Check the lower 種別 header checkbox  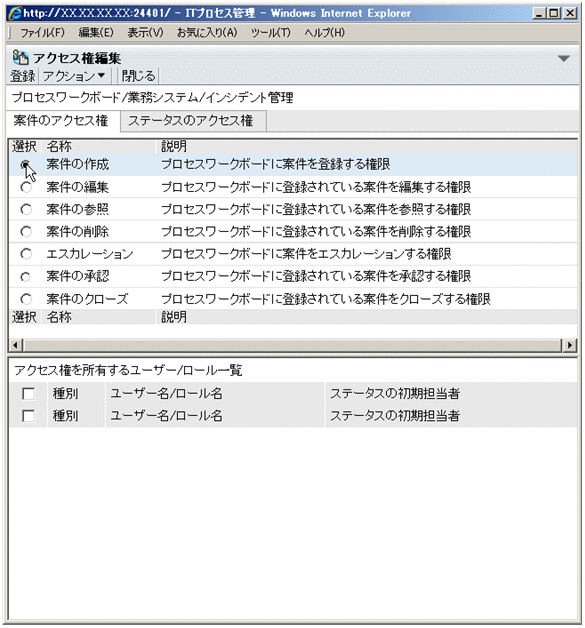(x=28, y=416)
